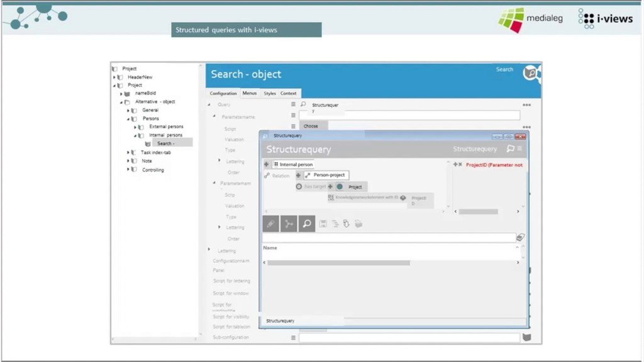Screen dimensions: 644x362
Task: Click the pencil edit tool in Structurequery
Action: click(x=270, y=224)
